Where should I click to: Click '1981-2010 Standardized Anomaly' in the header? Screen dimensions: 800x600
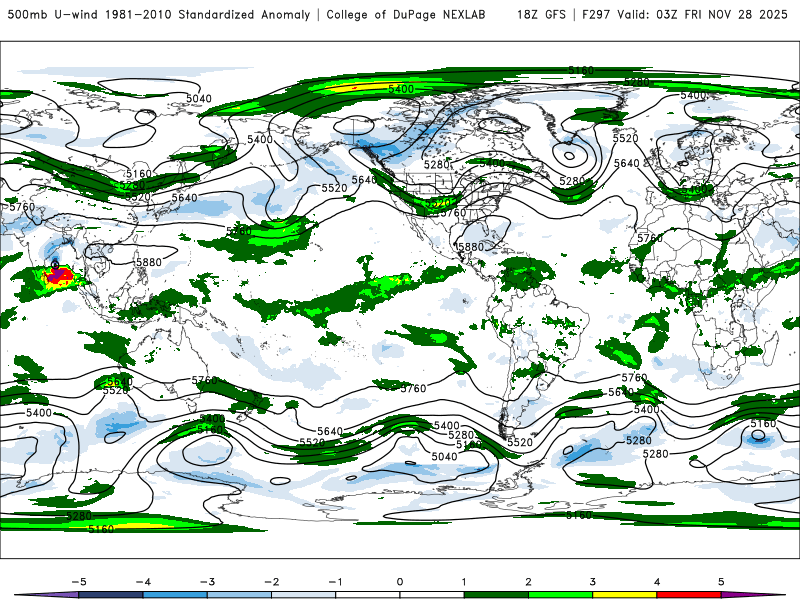pos(207,14)
